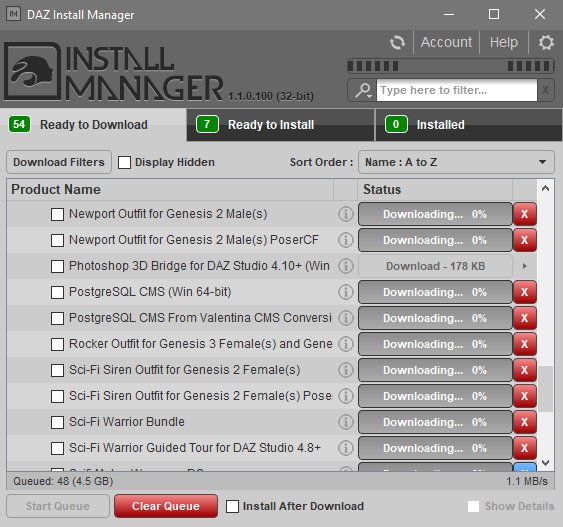Open the Account menu

click(x=446, y=42)
